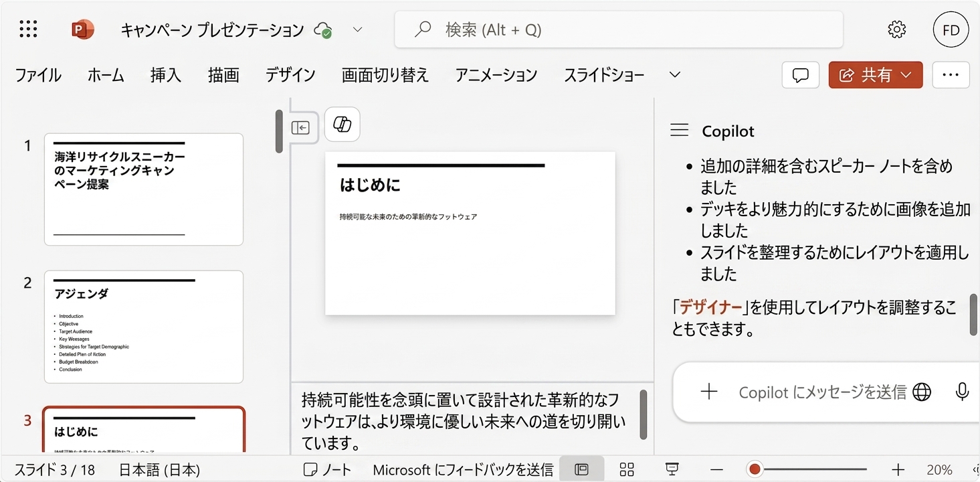Switch to normal view icon
The height and width of the screenshot is (482, 980).
point(581,469)
